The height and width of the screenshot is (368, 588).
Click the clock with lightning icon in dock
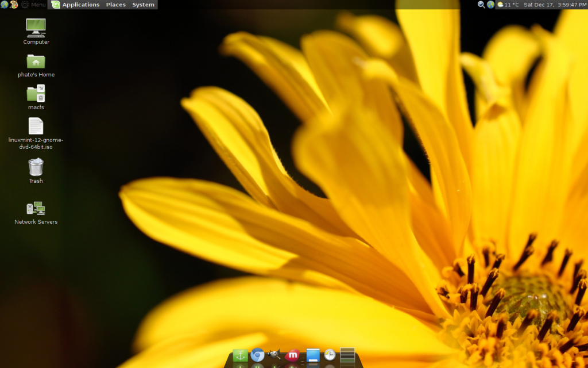330,355
